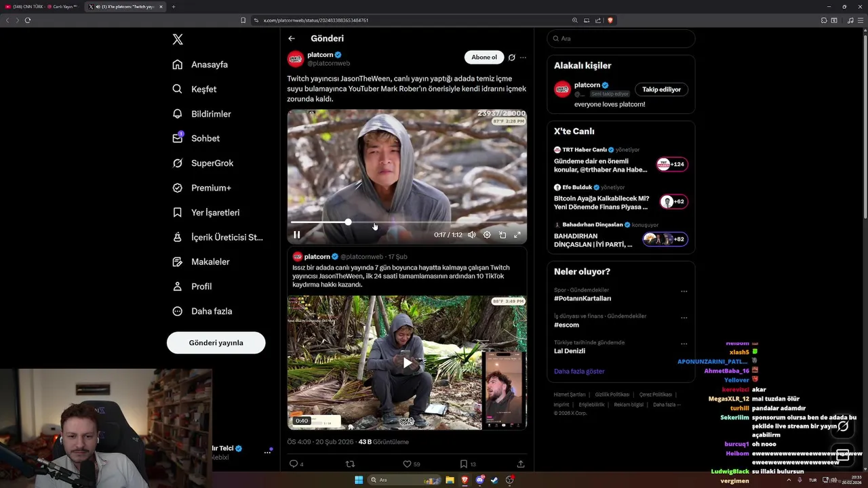This screenshot has width=868, height=488.
Task: Go back with the Gönderi arrow
Action: click(292, 39)
